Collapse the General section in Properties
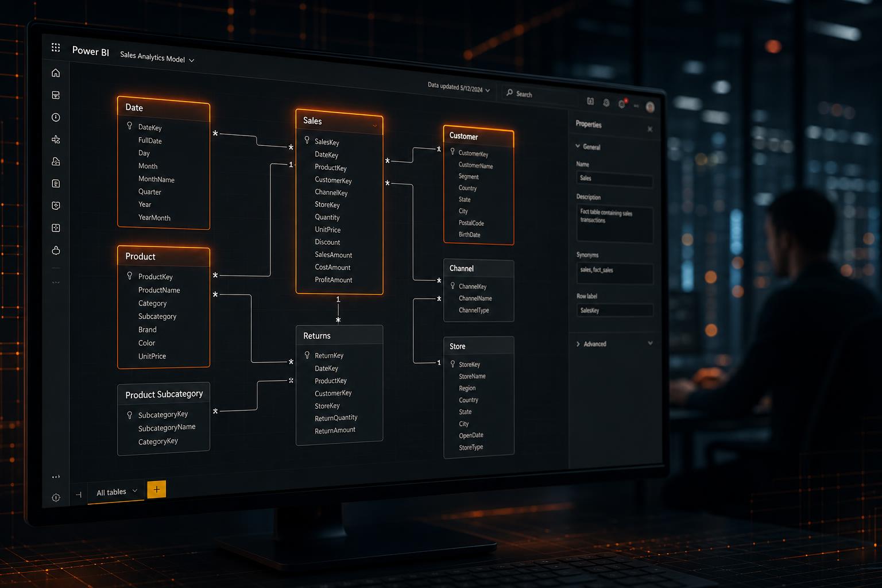 pos(578,146)
